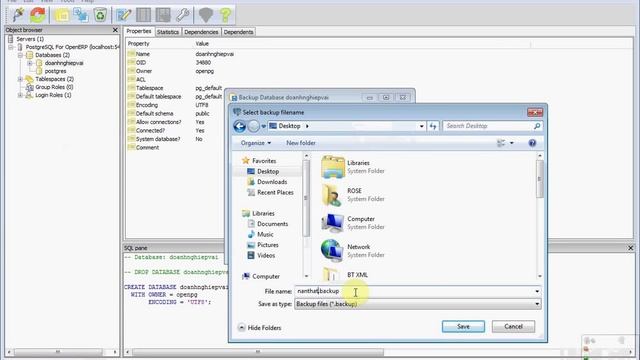This screenshot has width=640, height=360.
Task: Click the Desktop breadcrumb in address bar
Action: 289,126
